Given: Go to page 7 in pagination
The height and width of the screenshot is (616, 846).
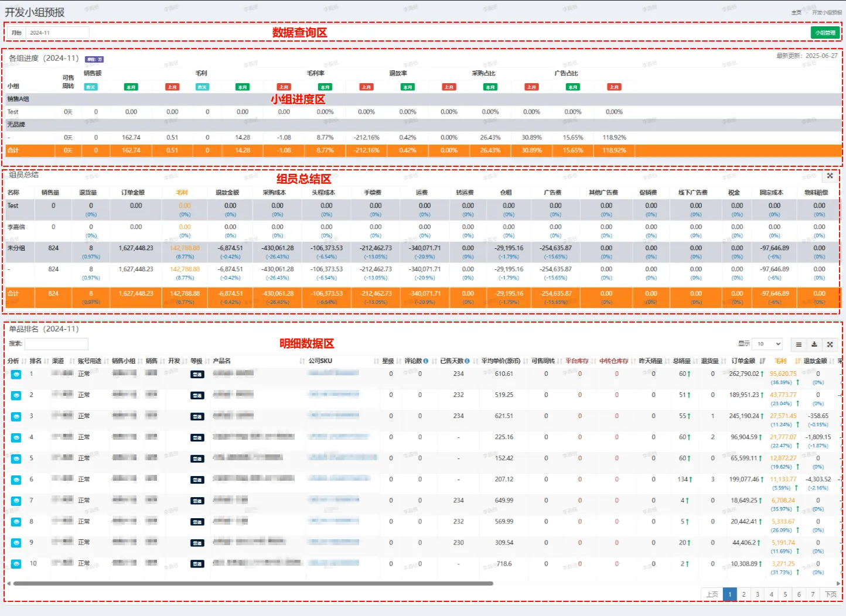Looking at the screenshot, I should click(813, 594).
